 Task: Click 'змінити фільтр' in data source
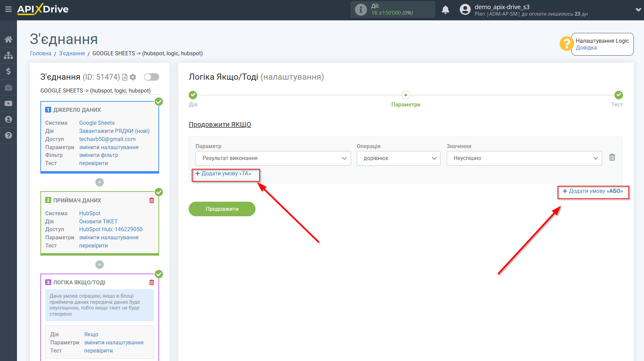click(x=98, y=155)
